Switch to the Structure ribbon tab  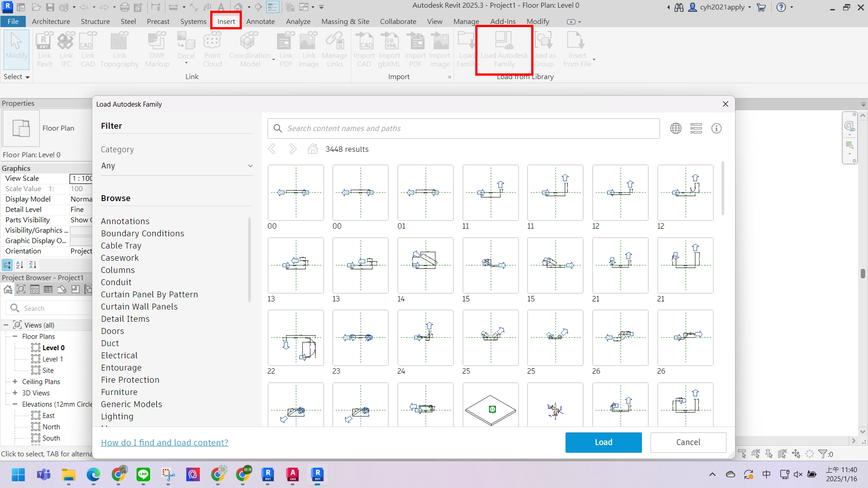click(95, 21)
